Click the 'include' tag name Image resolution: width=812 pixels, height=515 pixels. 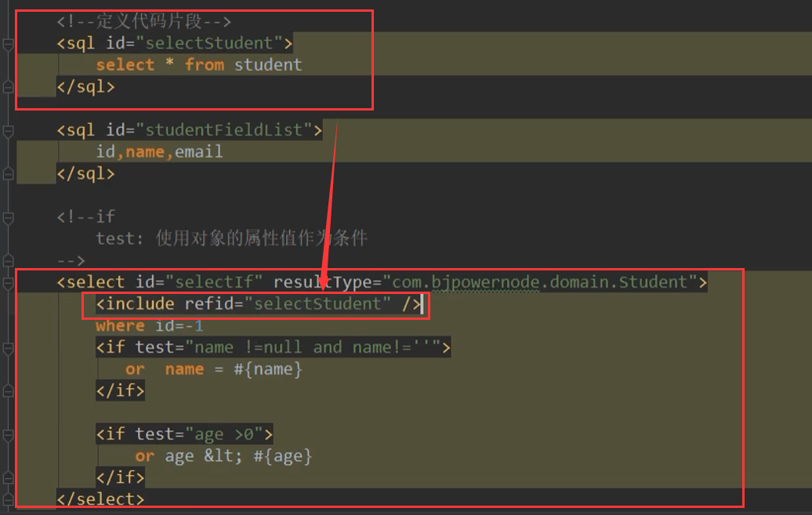pyautogui.click(x=140, y=304)
